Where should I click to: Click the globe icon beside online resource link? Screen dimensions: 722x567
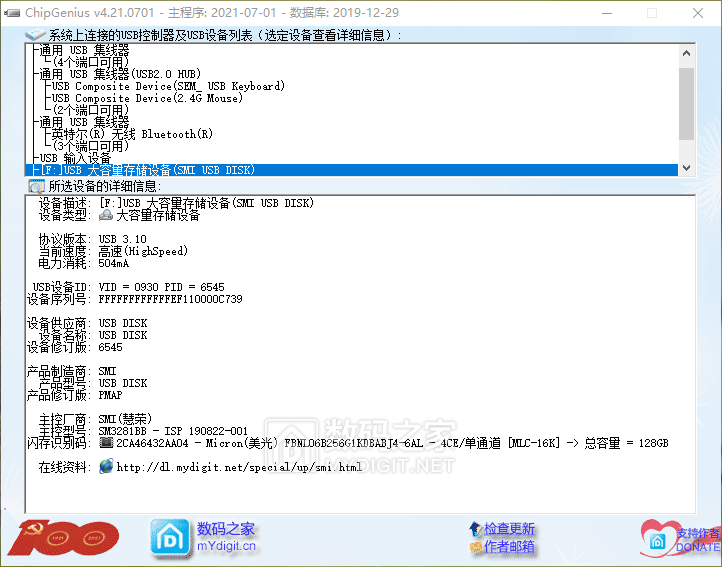[106, 467]
